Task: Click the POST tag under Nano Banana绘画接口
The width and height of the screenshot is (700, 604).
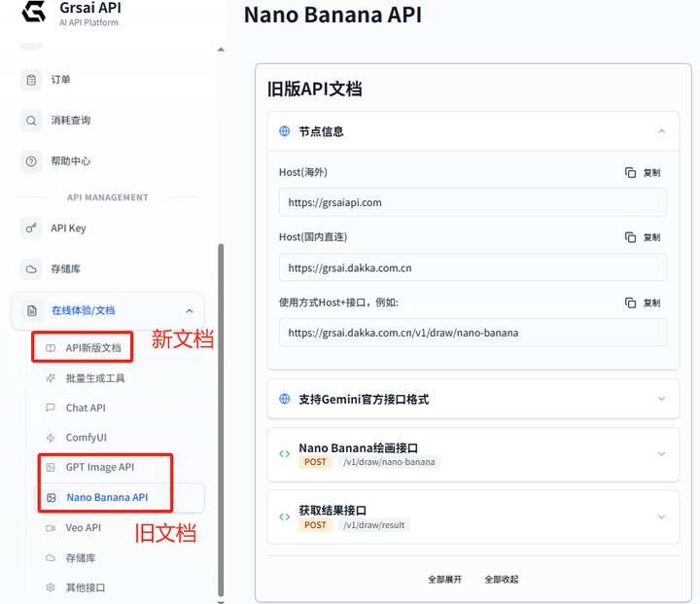Action: click(x=315, y=462)
